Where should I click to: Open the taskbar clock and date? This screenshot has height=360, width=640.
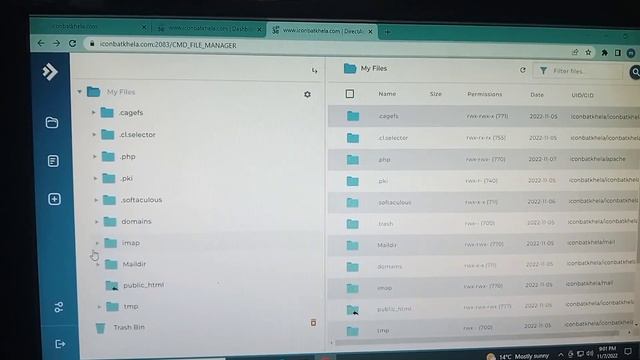(x=607, y=352)
